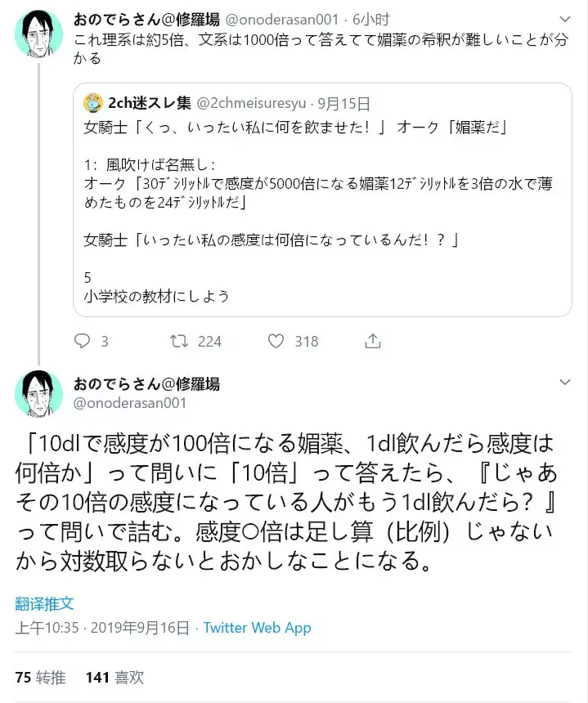Open the share upload icon
This screenshot has width=588, height=703.
[373, 341]
